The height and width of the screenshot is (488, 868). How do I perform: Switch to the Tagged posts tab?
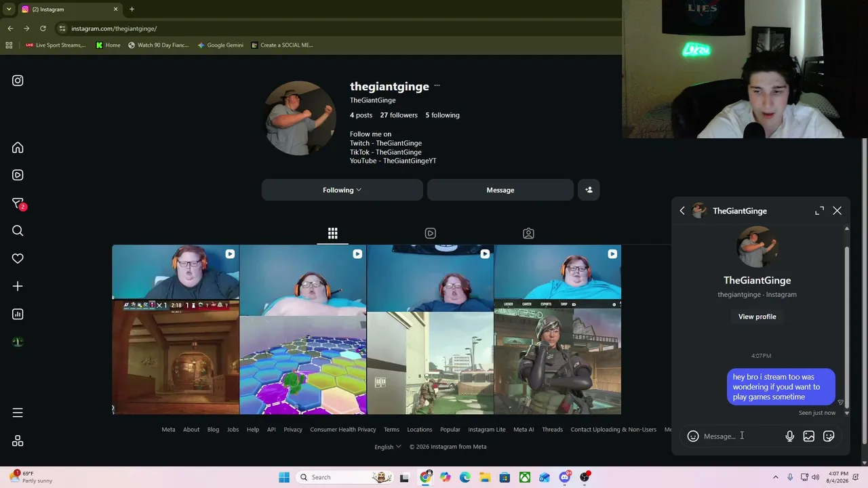coord(528,233)
